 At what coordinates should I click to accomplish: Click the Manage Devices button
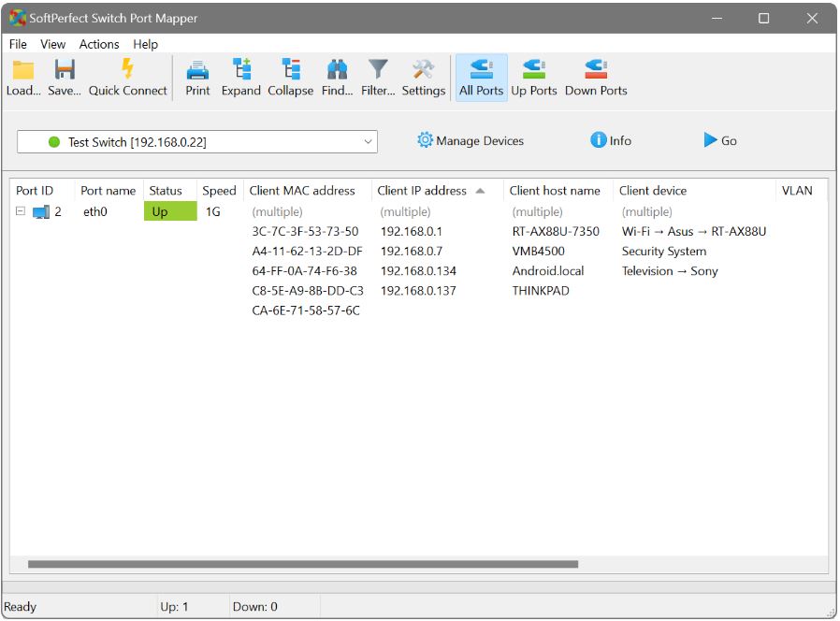click(x=471, y=141)
